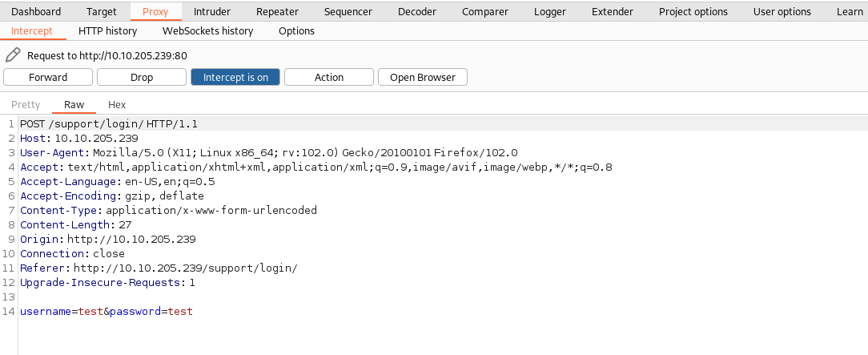The image size is (868, 355).
Task: Open the Repeater tab
Action: [277, 11]
